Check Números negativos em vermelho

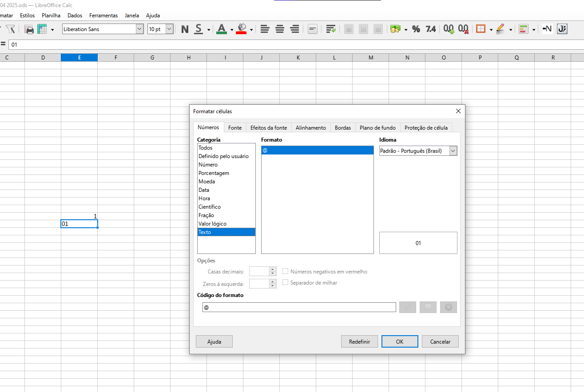(286, 271)
